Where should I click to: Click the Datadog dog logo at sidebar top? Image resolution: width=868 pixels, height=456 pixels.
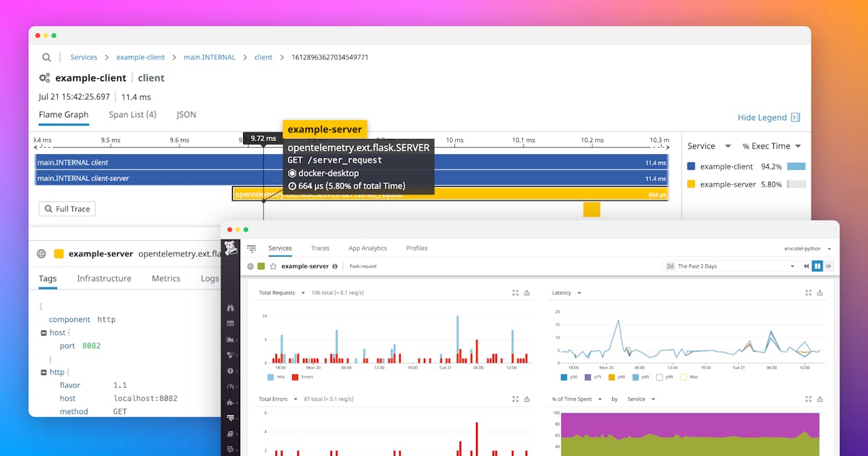pos(230,248)
